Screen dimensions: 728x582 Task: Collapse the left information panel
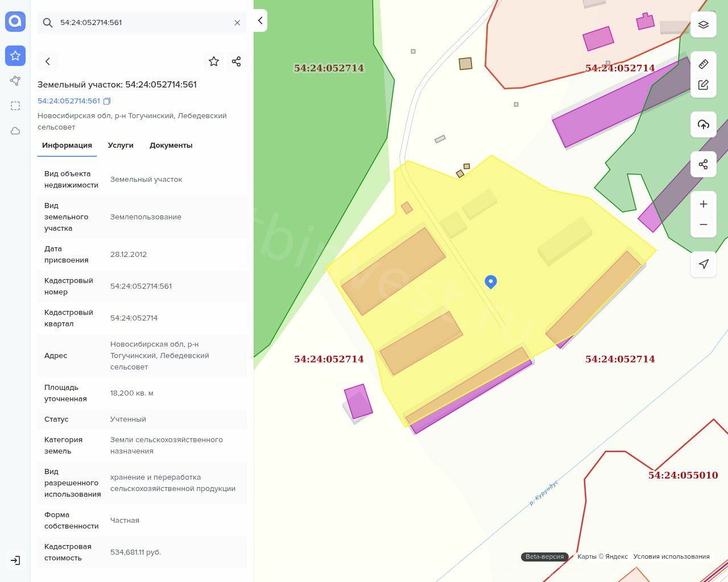260,20
